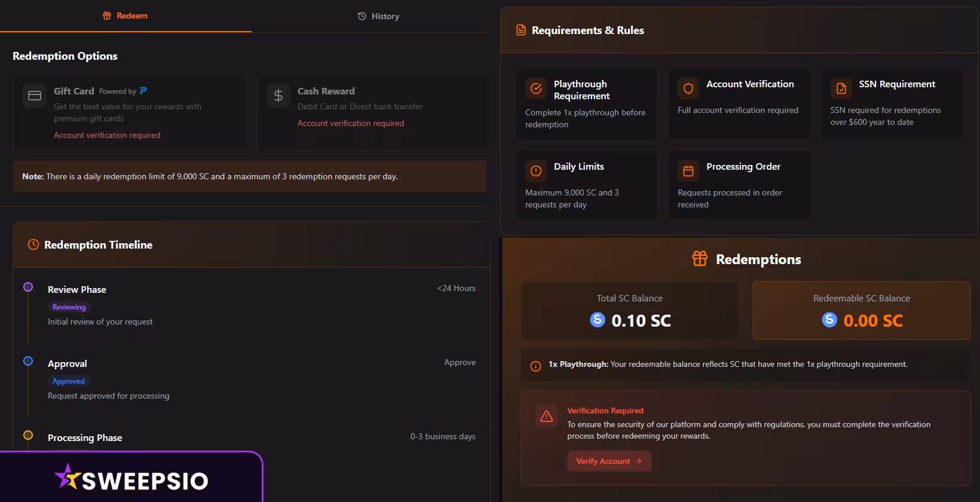Select the Cash Reward redemption option
Viewport: 980px width, 502px height.
tap(372, 112)
